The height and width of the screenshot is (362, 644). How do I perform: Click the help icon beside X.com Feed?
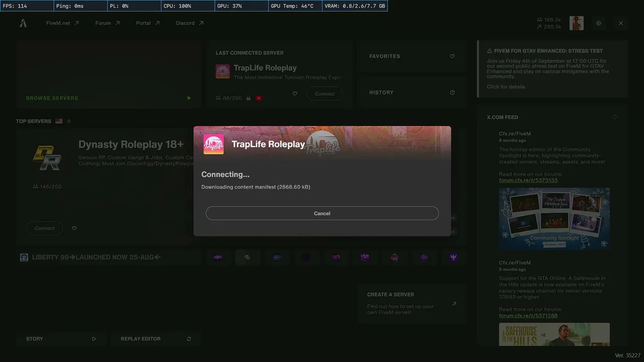[x=615, y=117]
